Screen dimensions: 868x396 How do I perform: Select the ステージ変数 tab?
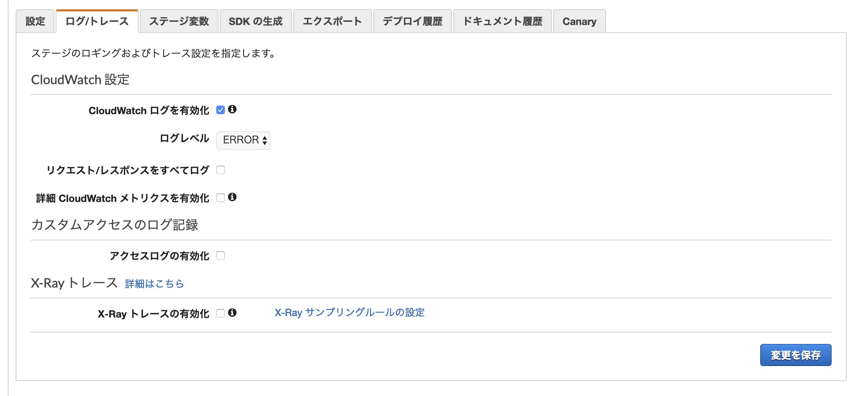(179, 21)
